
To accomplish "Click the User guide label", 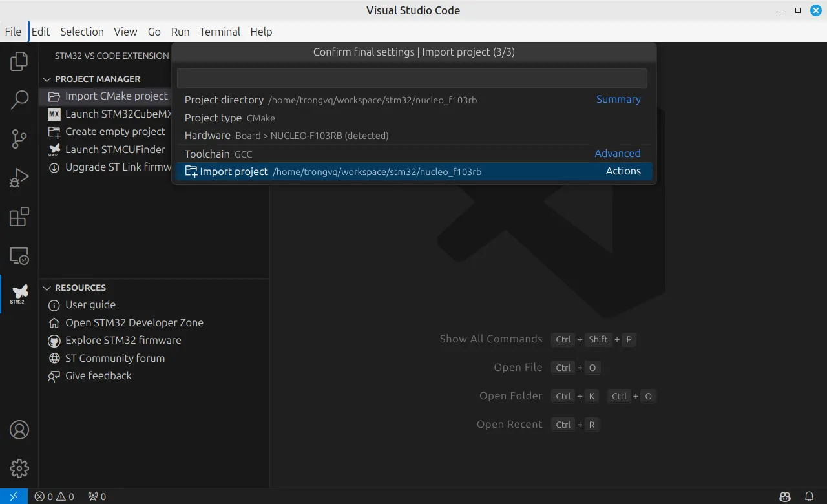I will tap(90, 305).
